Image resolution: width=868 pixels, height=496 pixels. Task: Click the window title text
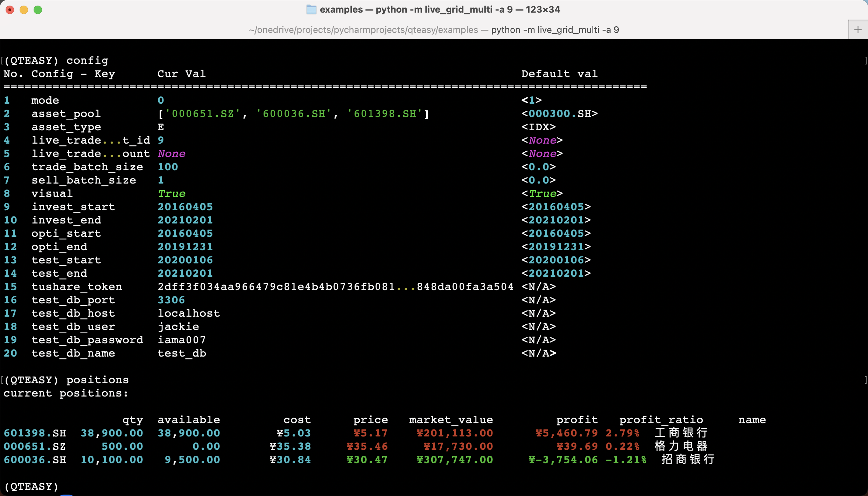(440, 9)
